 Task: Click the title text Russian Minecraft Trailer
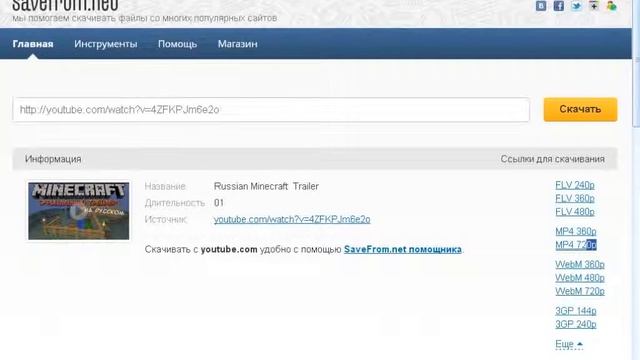click(266, 187)
